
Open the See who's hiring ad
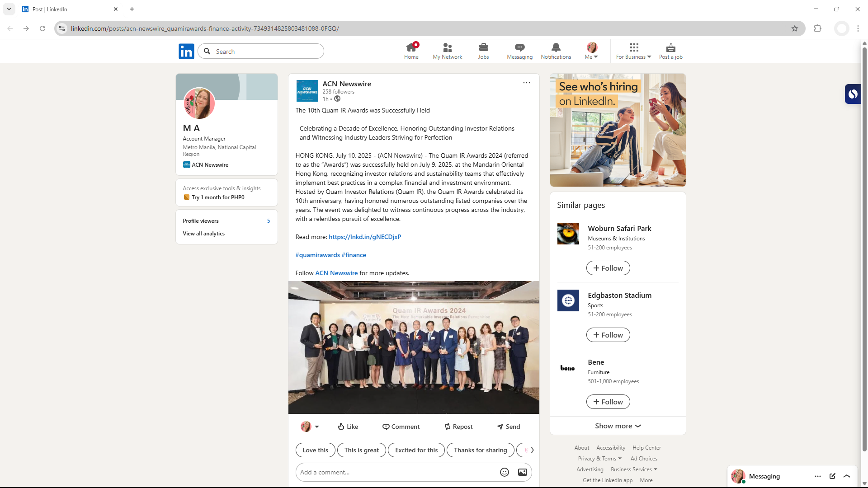[x=618, y=130]
